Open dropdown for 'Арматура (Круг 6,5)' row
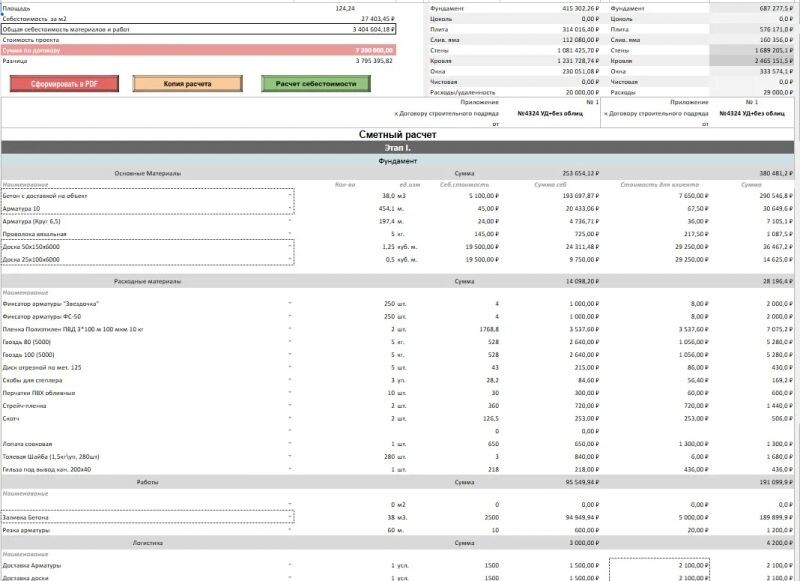Image resolution: width=800 pixels, height=581 pixels. pyautogui.click(x=290, y=221)
